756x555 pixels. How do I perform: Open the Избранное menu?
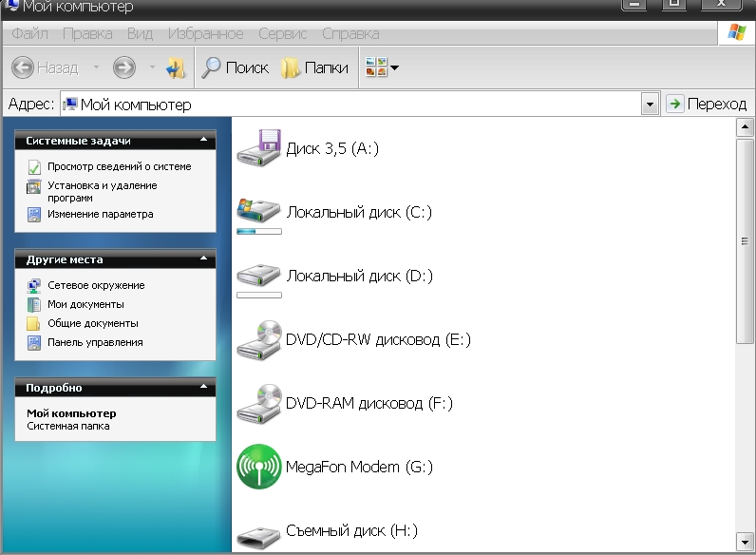point(206,34)
